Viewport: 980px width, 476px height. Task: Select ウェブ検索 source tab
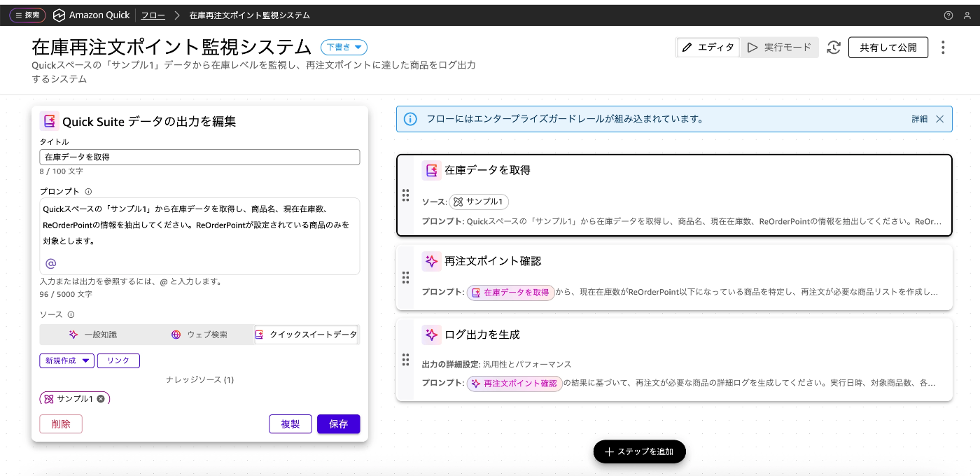199,335
